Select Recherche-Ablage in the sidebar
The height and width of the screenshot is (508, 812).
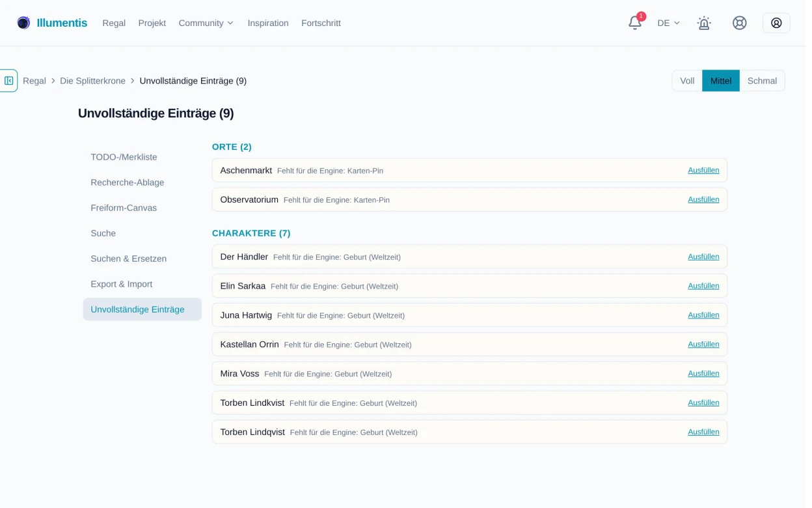click(x=142, y=182)
